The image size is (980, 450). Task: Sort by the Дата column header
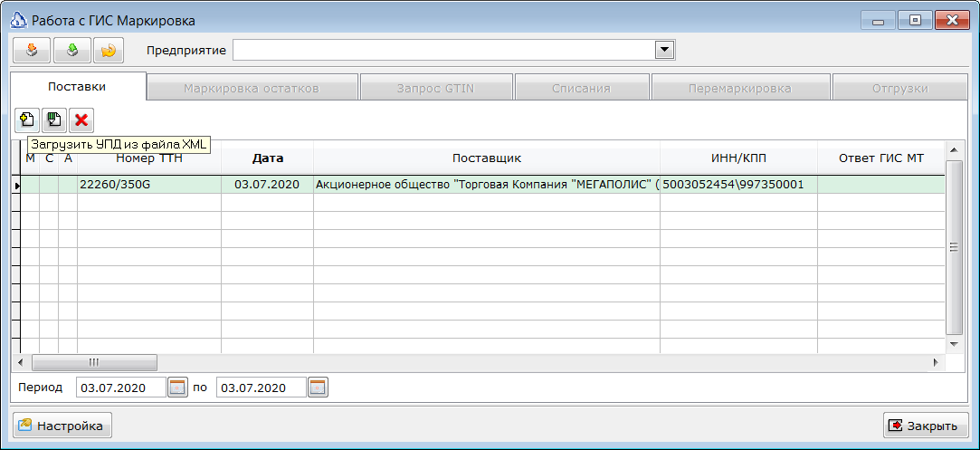tap(268, 158)
